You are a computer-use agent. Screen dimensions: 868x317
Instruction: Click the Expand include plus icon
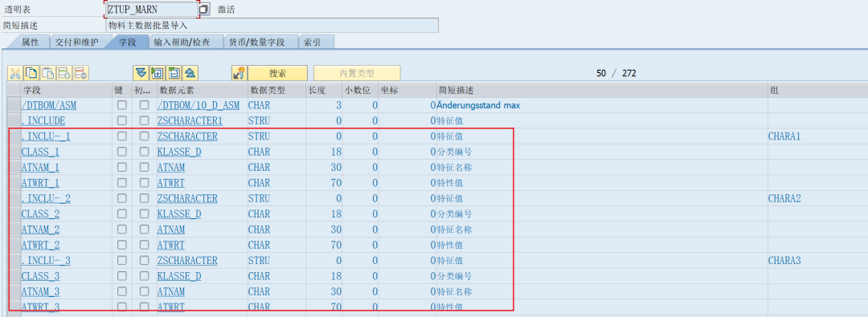[x=158, y=73]
